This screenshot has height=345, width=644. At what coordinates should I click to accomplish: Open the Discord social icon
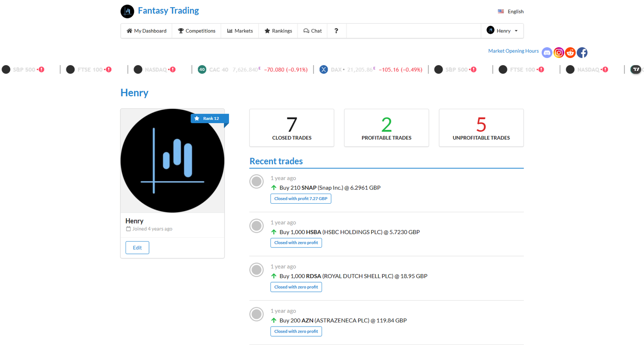click(x=547, y=53)
